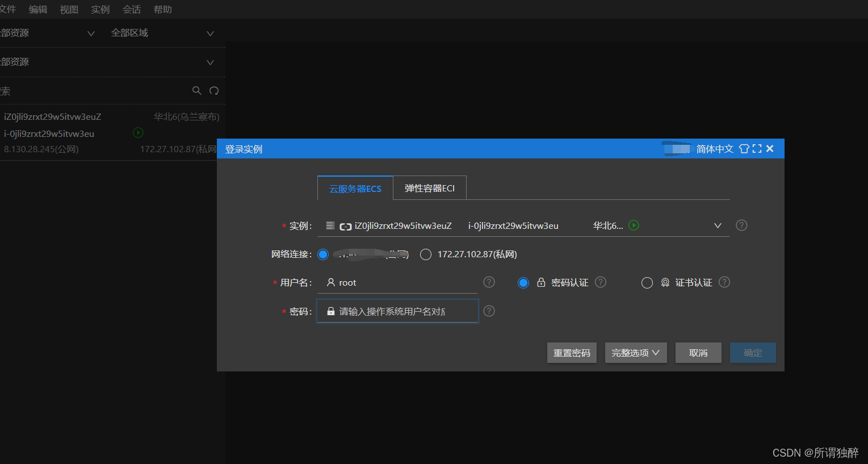The width and height of the screenshot is (868, 464).
Task: Choose 密码认证 radio button
Action: point(523,283)
